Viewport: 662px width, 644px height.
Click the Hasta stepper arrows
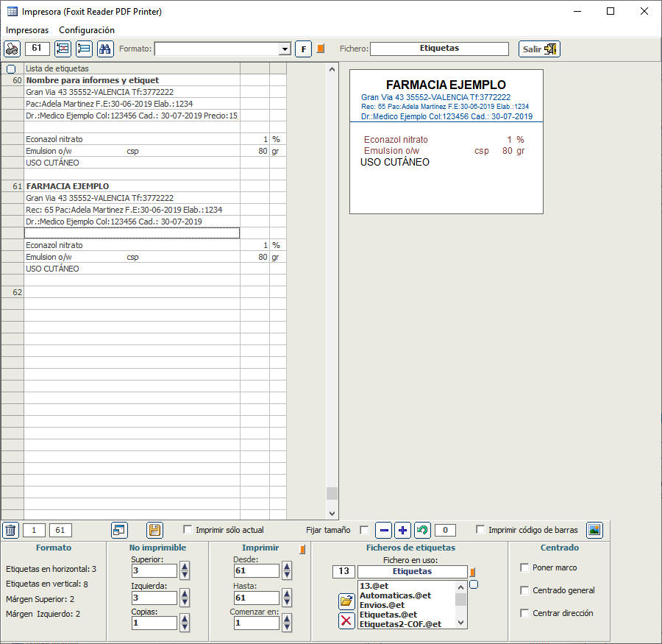pyautogui.click(x=287, y=598)
